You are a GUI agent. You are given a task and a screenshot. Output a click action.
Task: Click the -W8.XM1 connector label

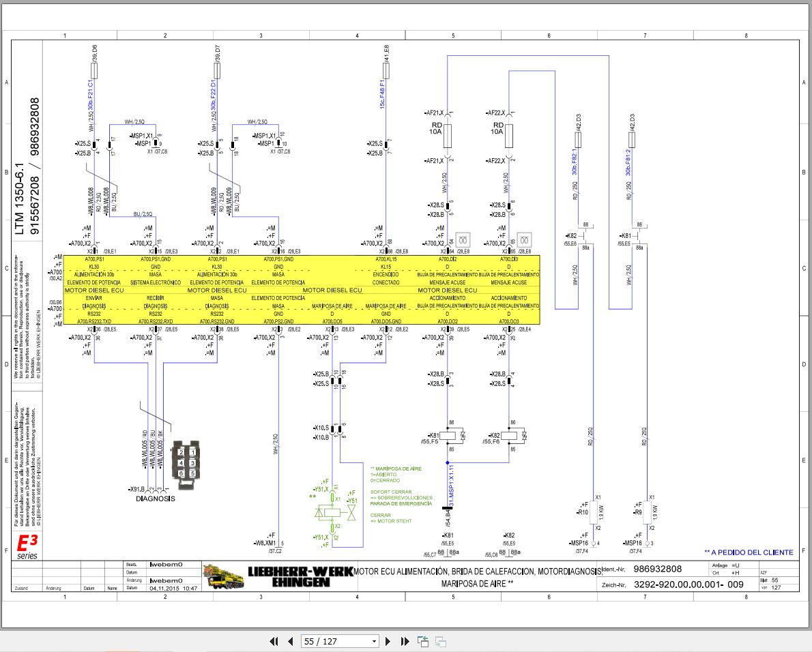265,544
